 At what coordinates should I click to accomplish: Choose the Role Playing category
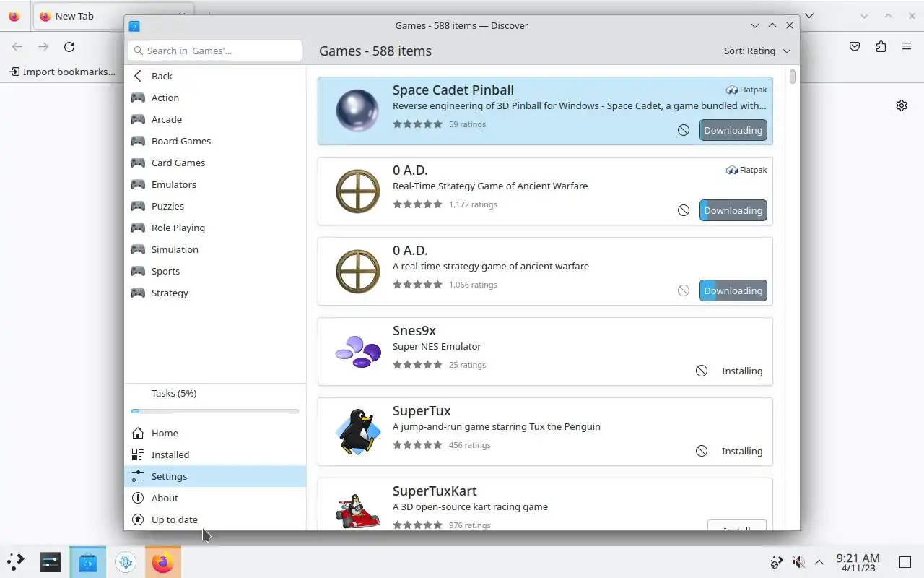click(x=215, y=228)
